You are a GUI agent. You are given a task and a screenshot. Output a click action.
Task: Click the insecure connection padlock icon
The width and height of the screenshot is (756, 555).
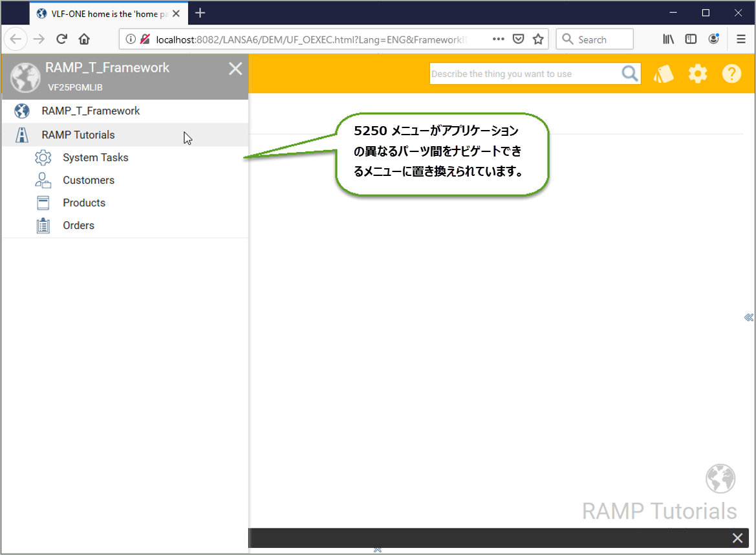click(x=145, y=39)
